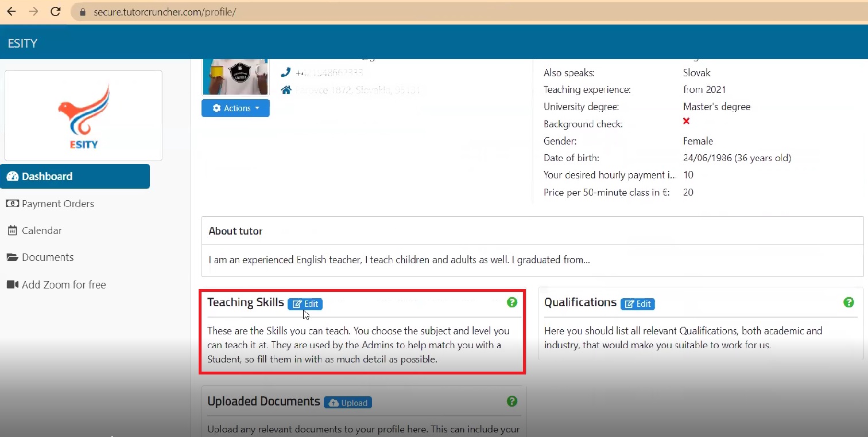This screenshot has height=437, width=868.
Task: Click the video camera icon for Add Zoom
Action: tap(13, 284)
